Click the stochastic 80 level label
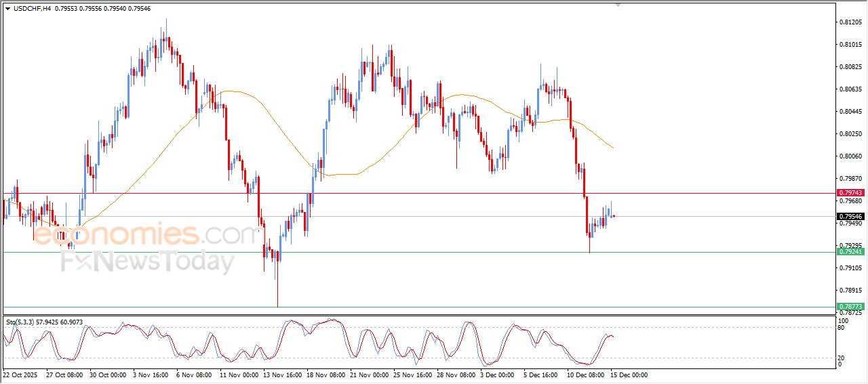Image resolution: width=868 pixels, height=384 pixels. [843, 328]
